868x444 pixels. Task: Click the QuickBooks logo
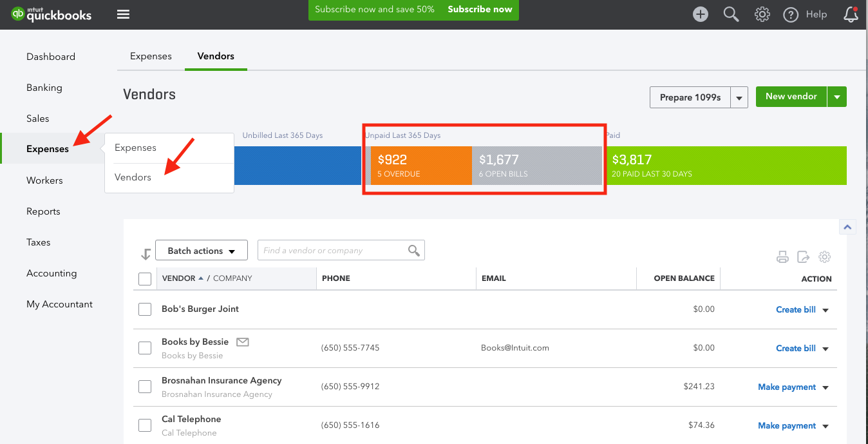point(52,14)
